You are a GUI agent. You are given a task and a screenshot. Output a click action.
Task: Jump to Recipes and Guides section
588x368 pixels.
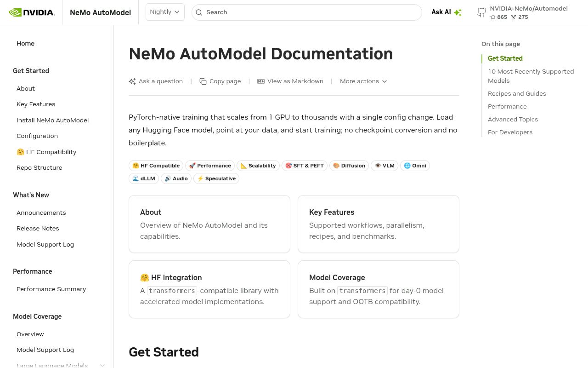click(517, 93)
